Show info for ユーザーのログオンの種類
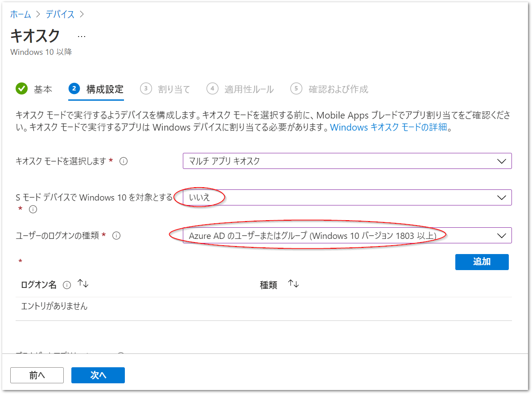The height and width of the screenshot is (394, 532). 116,235
